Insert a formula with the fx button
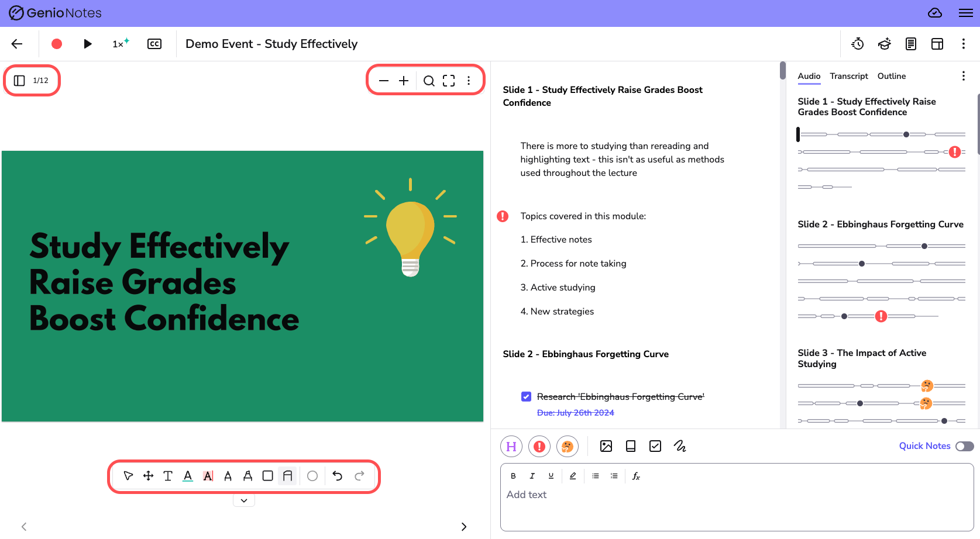Screen dimensions: 980x539 click(x=636, y=476)
